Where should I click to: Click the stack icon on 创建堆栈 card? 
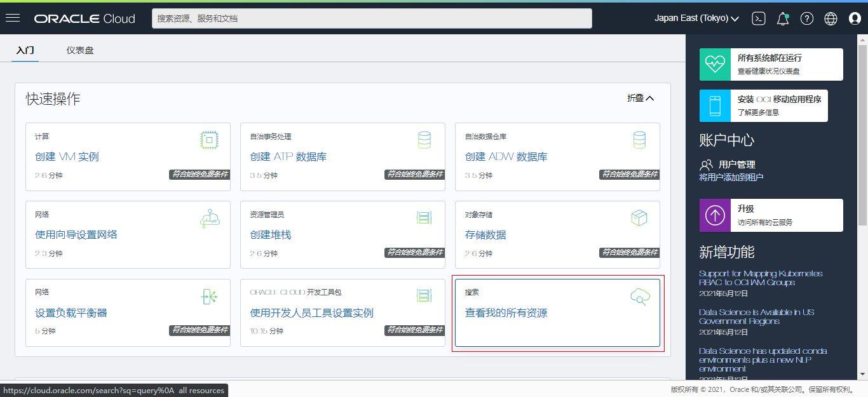click(424, 218)
